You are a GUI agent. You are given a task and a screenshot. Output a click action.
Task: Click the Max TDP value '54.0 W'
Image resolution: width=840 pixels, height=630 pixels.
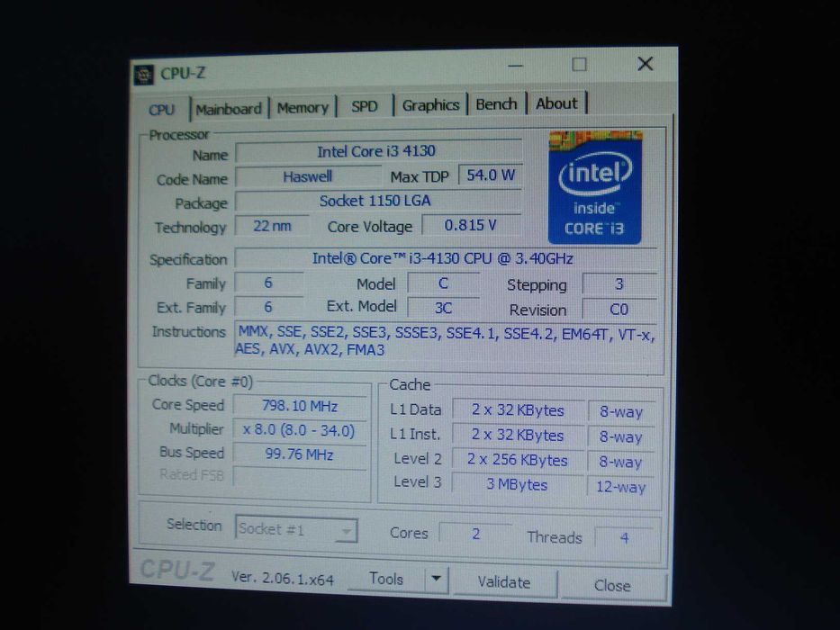tap(490, 175)
